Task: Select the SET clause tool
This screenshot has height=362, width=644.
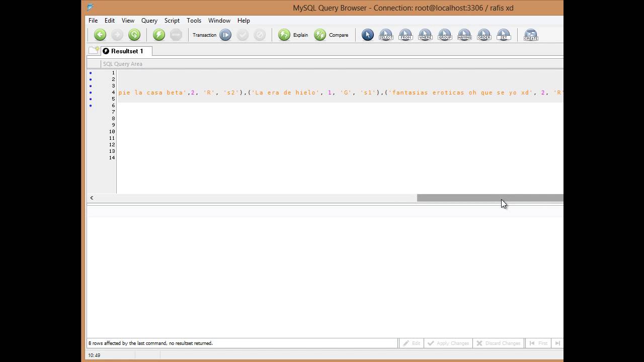Action: click(504, 35)
